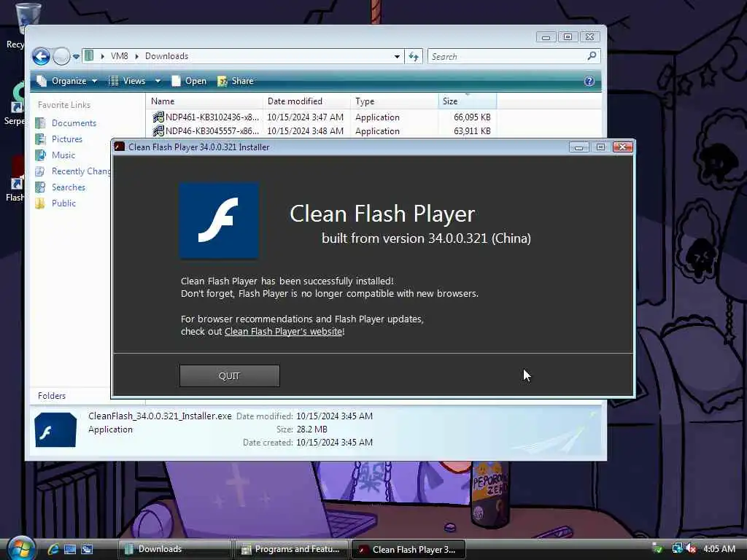The height and width of the screenshot is (560, 747).
Task: Click the NDP46-KB3045557 application icon
Action: point(158,131)
